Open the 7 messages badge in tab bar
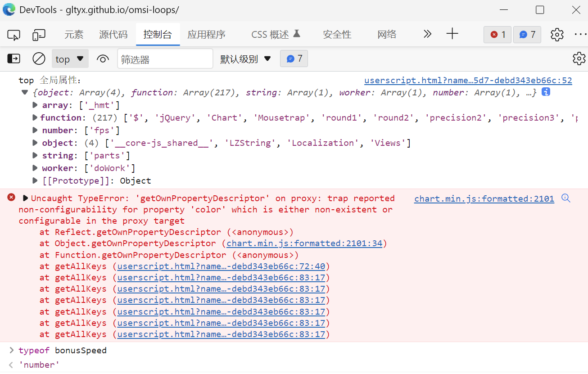The image size is (588, 374). 527,35
